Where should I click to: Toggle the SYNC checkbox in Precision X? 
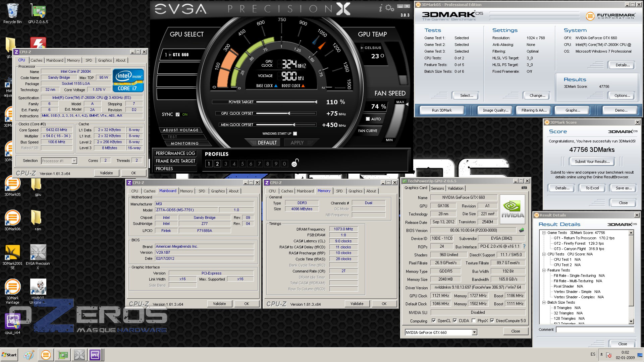click(177, 115)
